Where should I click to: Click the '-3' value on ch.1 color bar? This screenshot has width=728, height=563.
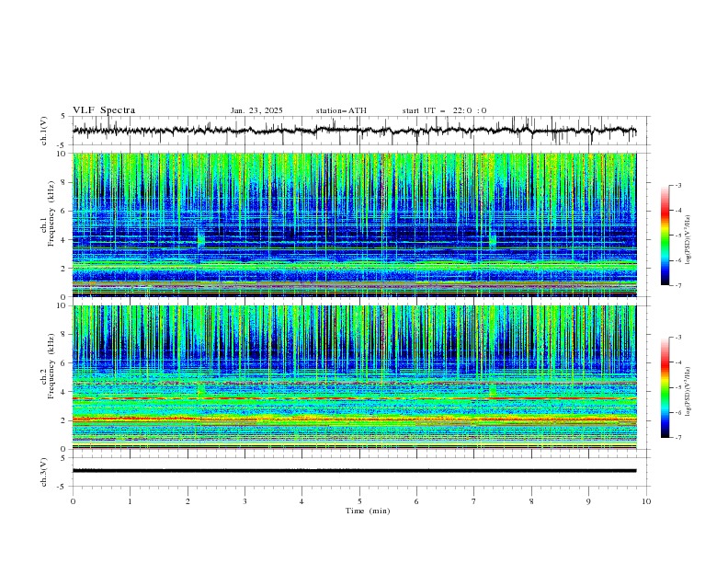tap(677, 185)
